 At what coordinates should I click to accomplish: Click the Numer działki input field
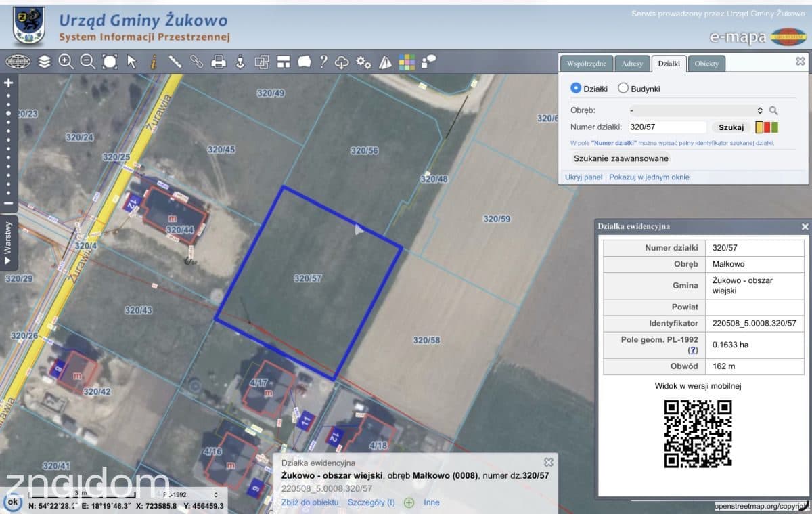coord(667,127)
